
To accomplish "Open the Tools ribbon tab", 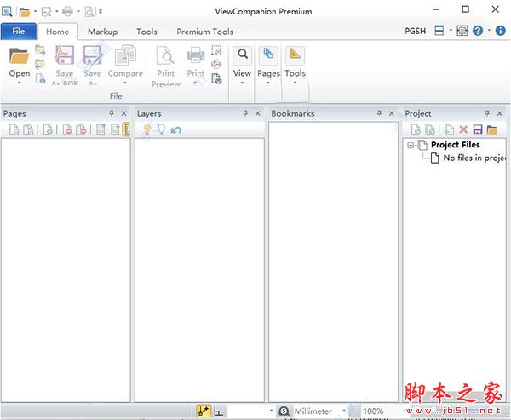I will point(146,32).
